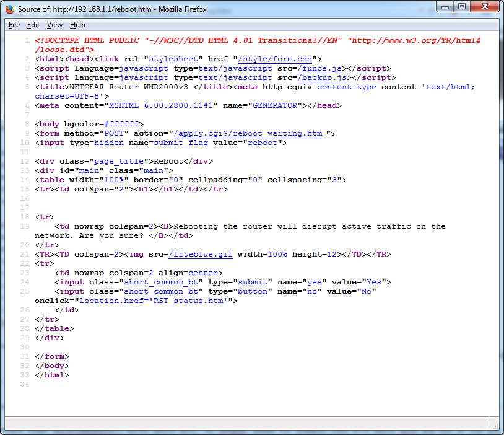The height and width of the screenshot is (435, 504).
Task: Open the Help menu
Action: click(77, 25)
